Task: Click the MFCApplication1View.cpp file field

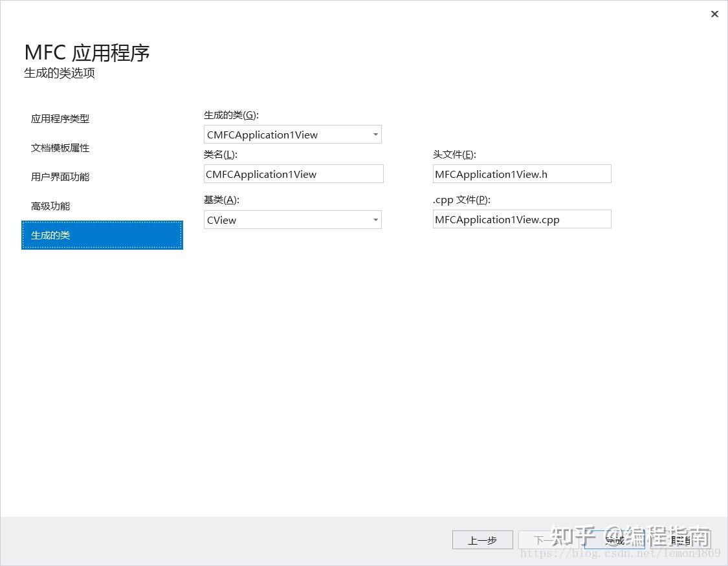Action: pyautogui.click(x=522, y=219)
